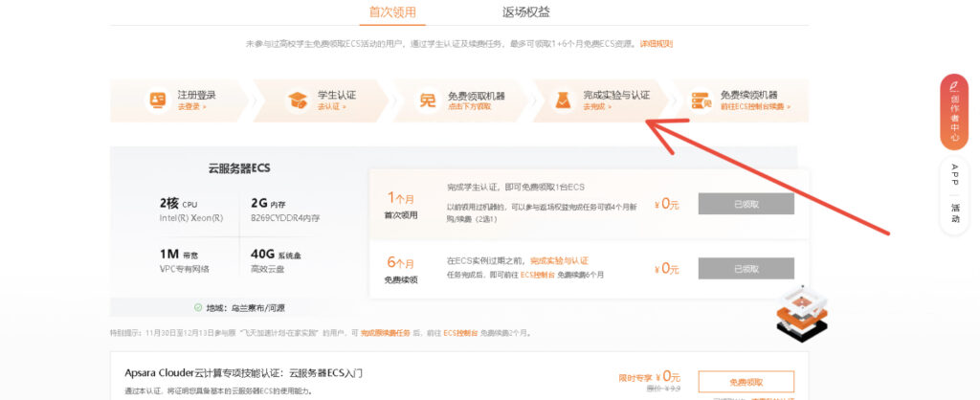Open ECS控制台 link in 特别提示 note
This screenshot has width=980, height=400.
460,333
